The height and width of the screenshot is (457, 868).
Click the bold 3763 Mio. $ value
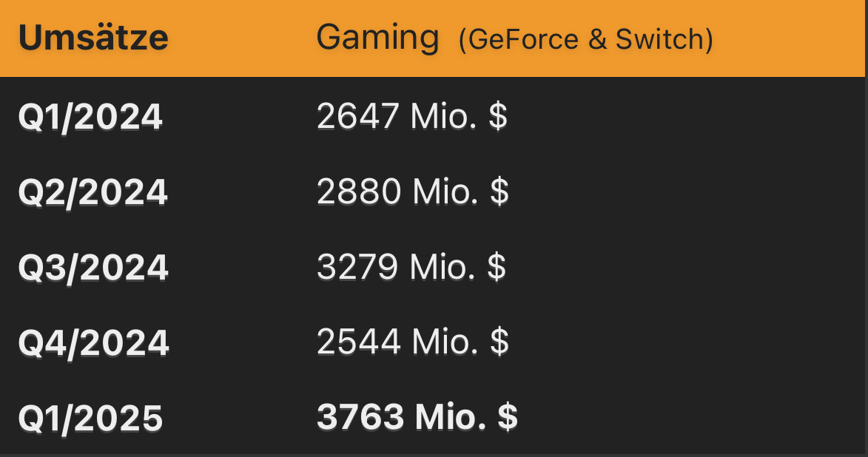(x=417, y=416)
